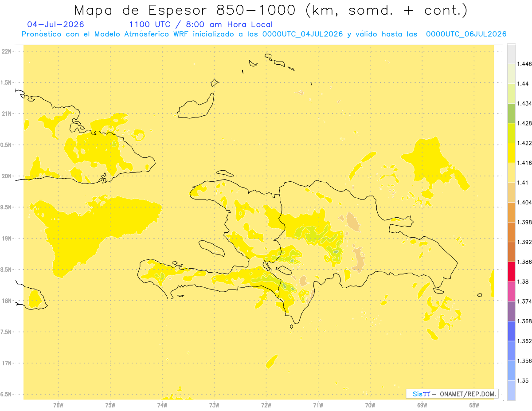This screenshot has height=411, width=532.
Task: Select the latitude label "20N"
Action: click(x=7, y=176)
